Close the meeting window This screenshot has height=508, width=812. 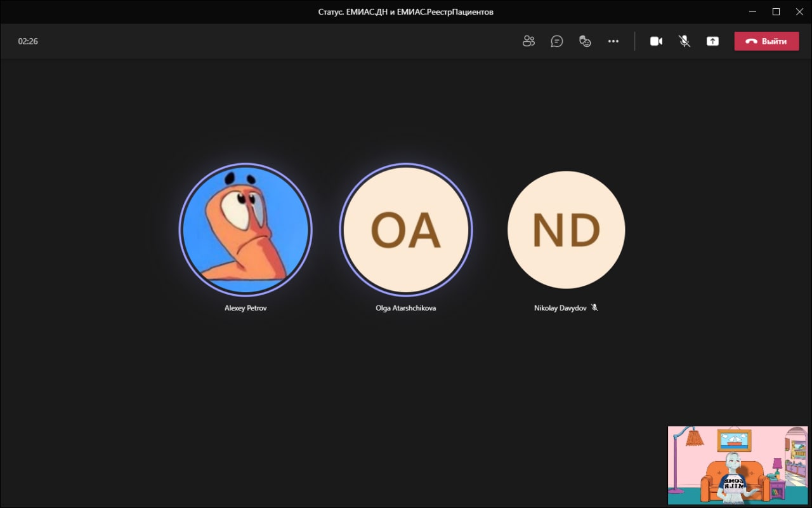pyautogui.click(x=799, y=11)
